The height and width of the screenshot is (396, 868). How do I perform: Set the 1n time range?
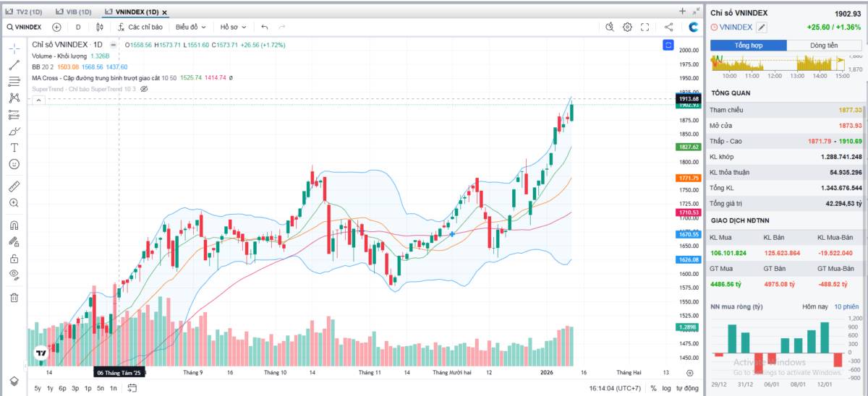coord(114,389)
